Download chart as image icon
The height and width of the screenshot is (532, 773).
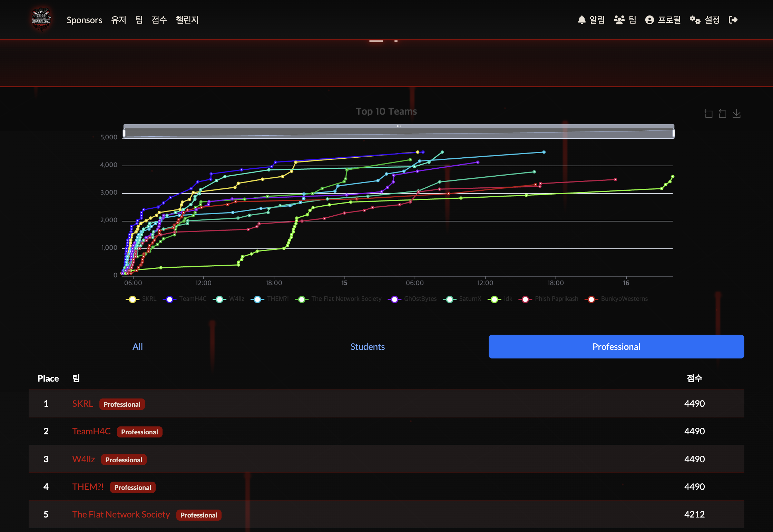[x=736, y=114]
